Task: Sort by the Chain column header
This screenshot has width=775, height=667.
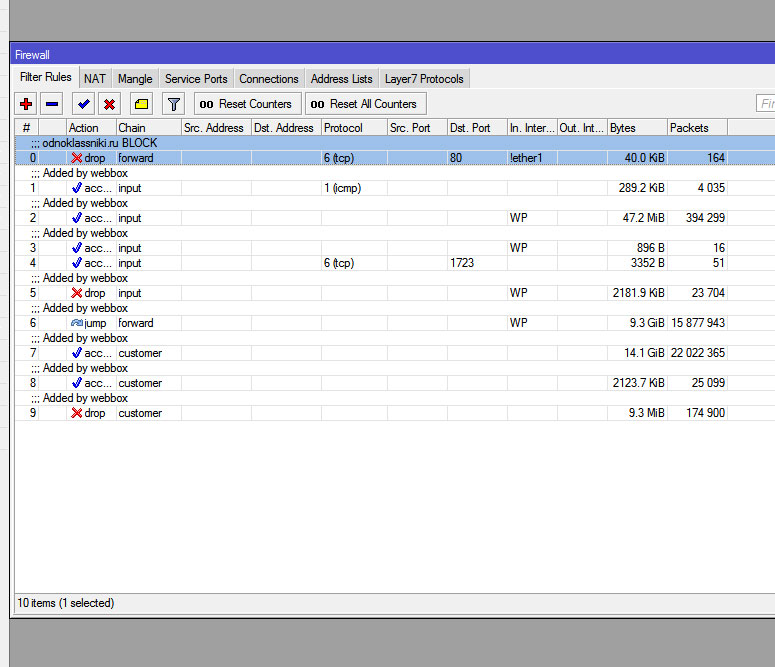Action: pyautogui.click(x=147, y=128)
